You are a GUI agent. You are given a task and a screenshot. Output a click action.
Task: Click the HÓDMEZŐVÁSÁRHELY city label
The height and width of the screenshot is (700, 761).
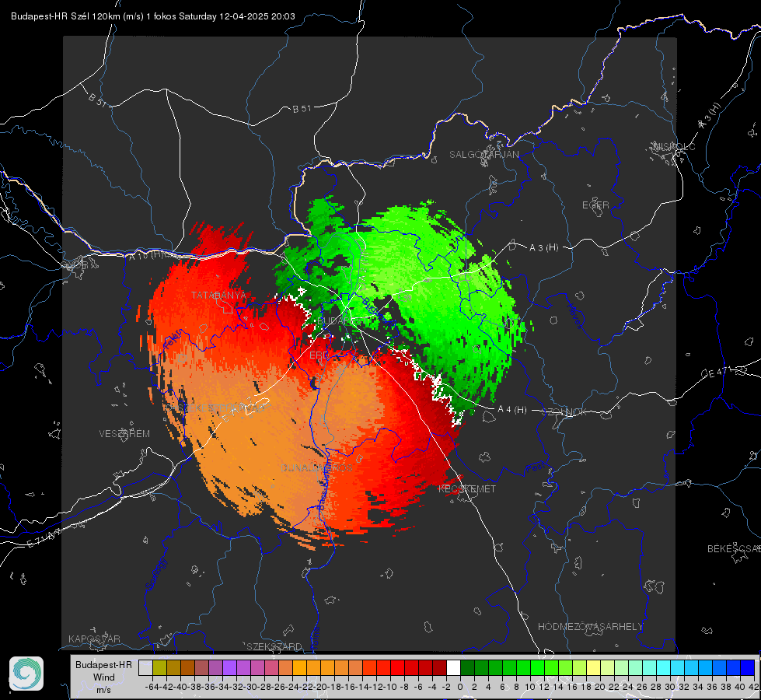pyautogui.click(x=590, y=627)
